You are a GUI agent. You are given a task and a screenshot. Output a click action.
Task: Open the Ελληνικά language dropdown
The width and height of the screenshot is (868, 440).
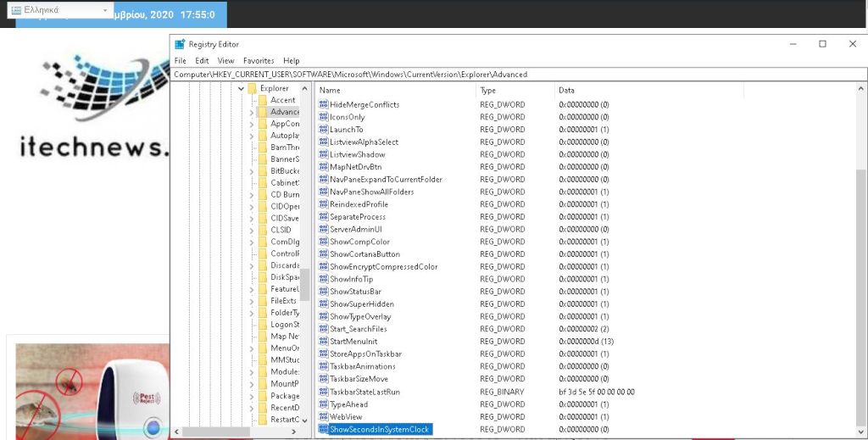click(60, 10)
